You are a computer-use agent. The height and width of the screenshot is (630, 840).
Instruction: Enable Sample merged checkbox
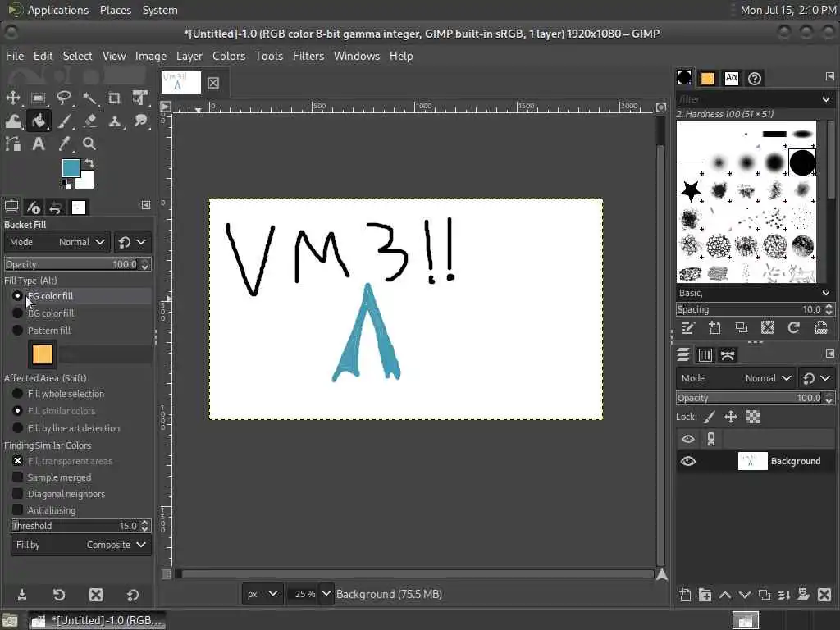click(x=18, y=477)
